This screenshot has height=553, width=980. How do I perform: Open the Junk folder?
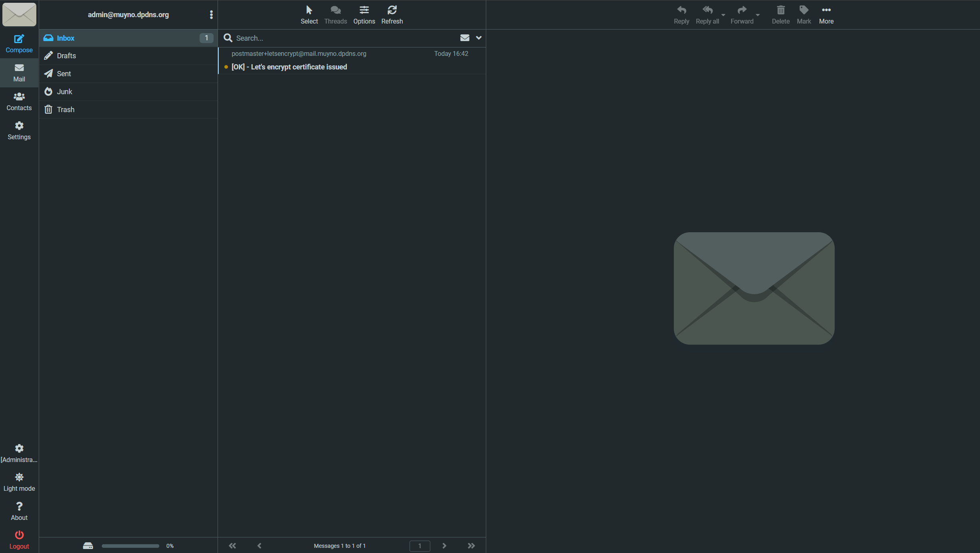tap(64, 92)
